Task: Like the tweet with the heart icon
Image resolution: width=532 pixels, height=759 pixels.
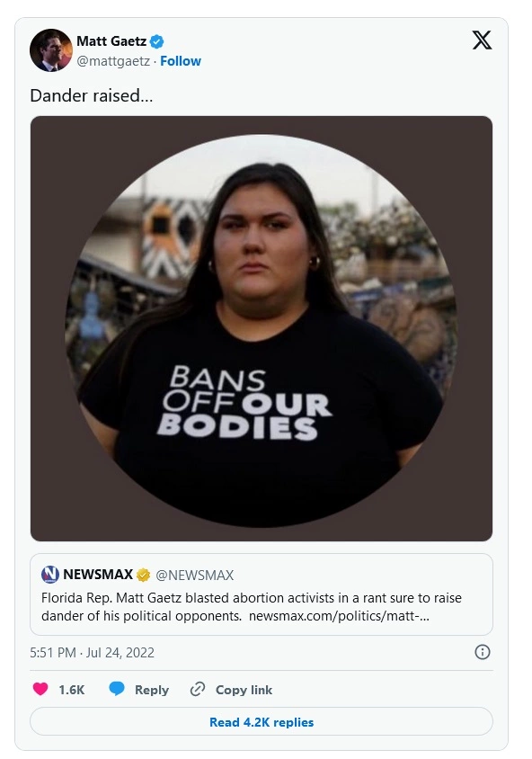Action: point(40,689)
